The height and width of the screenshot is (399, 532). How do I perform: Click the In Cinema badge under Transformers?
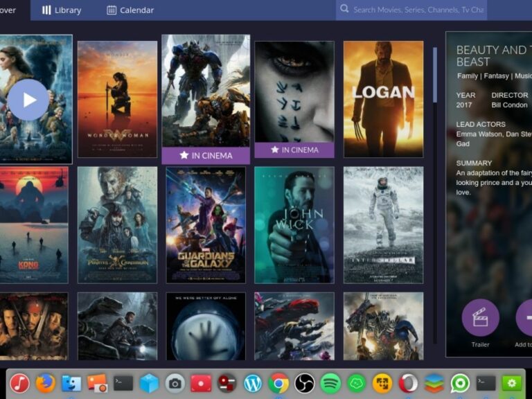point(206,156)
